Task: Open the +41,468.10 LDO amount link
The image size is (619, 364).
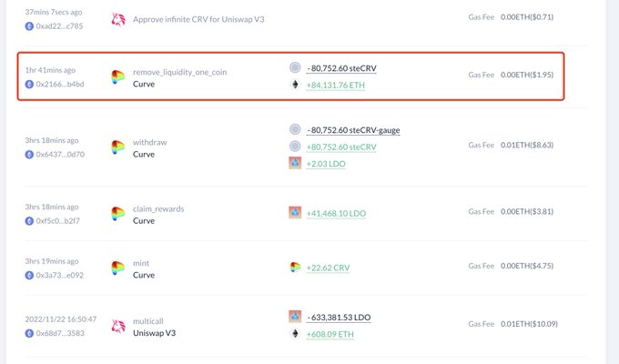Action: coord(336,213)
